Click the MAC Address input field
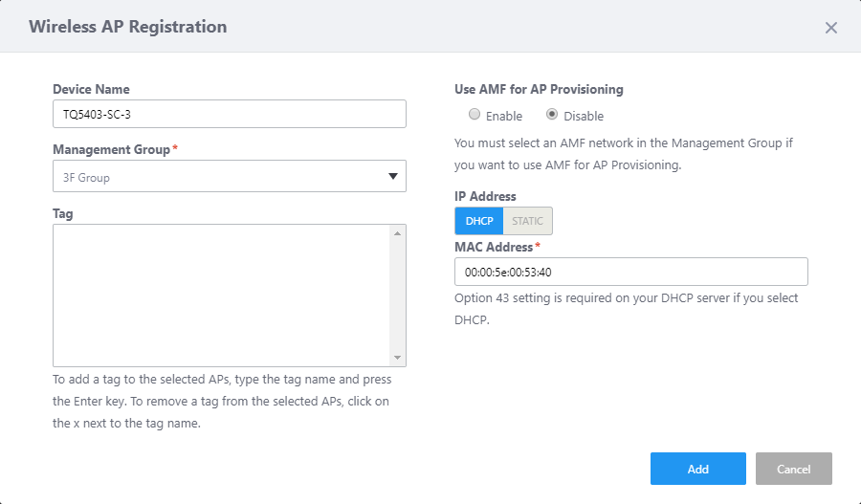Image resolution: width=861 pixels, height=504 pixels. (630, 272)
